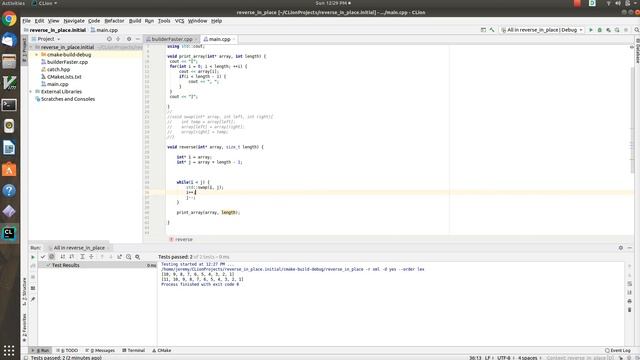Open test runner settings gear in Run toolbar
Image resolution: width=640 pixels, height=360 pixels.
[x=138, y=257]
